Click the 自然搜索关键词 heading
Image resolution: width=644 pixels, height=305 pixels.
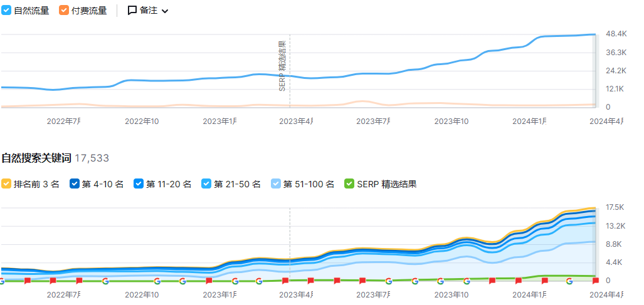(x=36, y=158)
